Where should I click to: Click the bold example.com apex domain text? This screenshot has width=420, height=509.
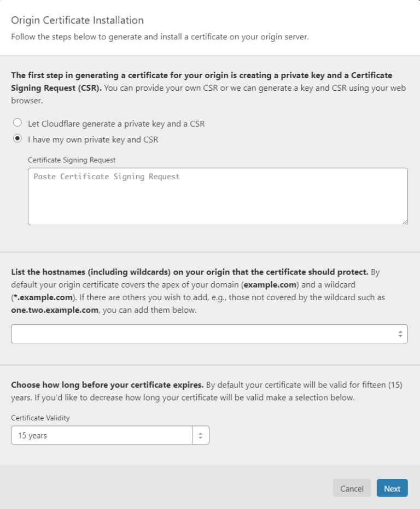tap(271, 285)
